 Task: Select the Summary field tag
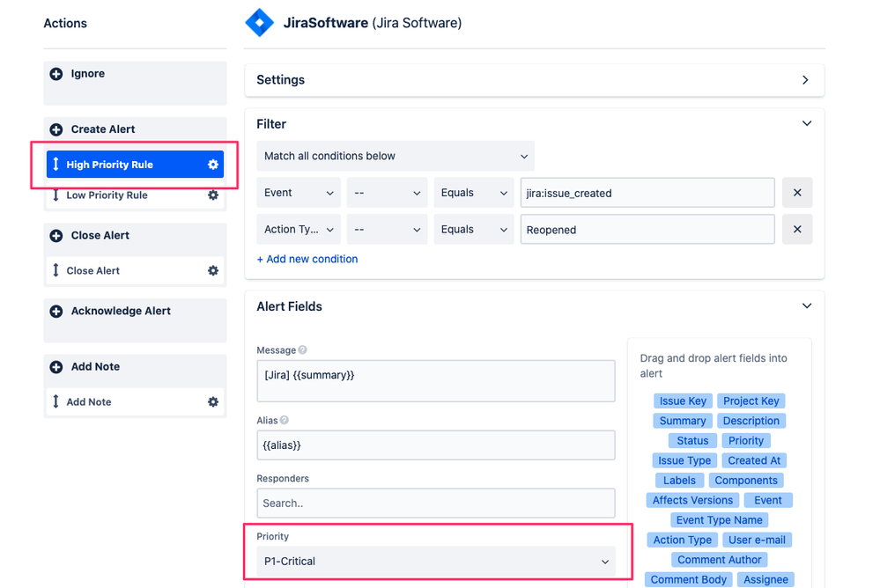point(683,421)
